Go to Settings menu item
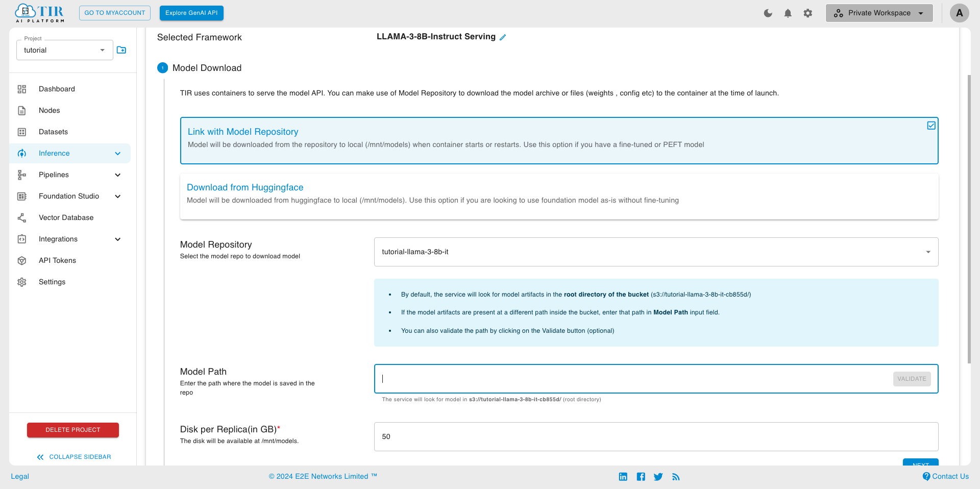The height and width of the screenshot is (489, 980). (x=52, y=282)
